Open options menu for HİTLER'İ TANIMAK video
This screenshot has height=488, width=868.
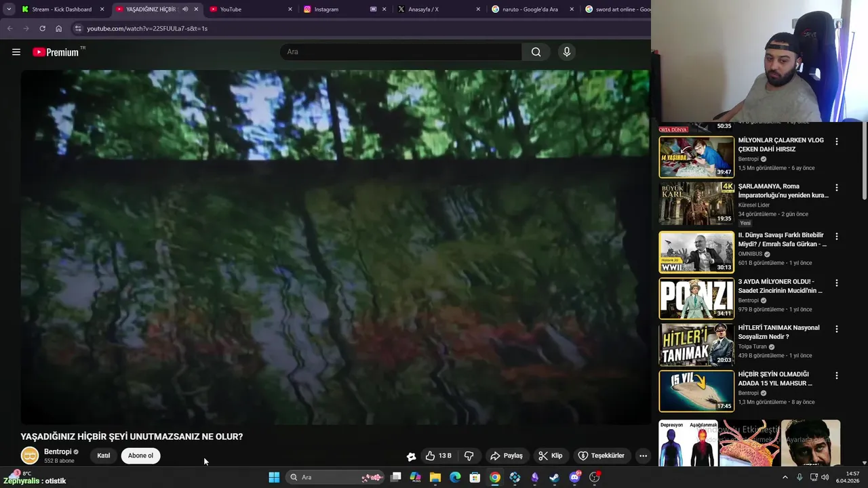tap(836, 329)
